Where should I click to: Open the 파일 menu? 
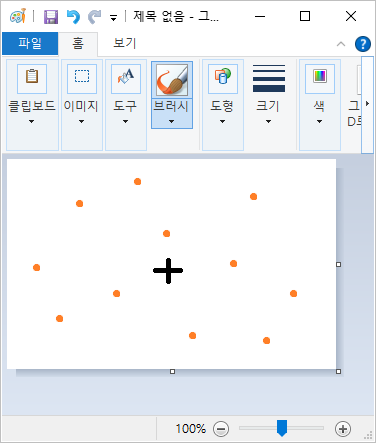coord(30,44)
